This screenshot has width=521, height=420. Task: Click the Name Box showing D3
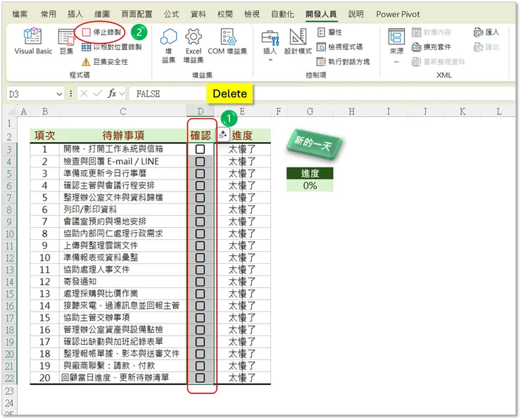tap(30, 94)
